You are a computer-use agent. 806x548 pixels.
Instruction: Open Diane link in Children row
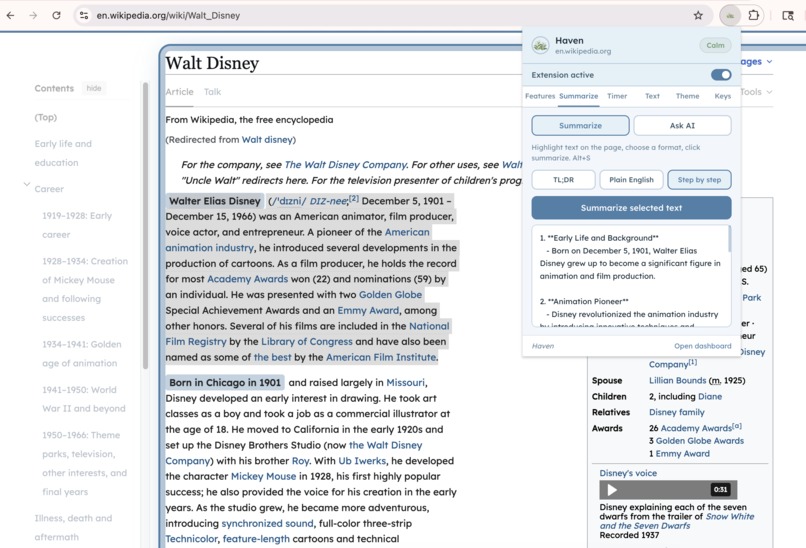coord(710,396)
